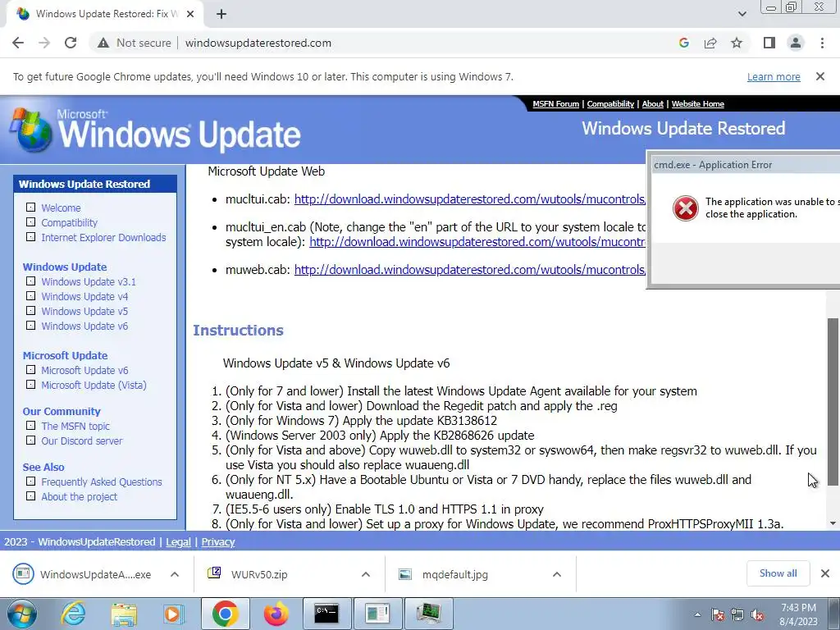The height and width of the screenshot is (630, 840).
Task: Click the Windows Update globe logo
Action: click(30, 130)
